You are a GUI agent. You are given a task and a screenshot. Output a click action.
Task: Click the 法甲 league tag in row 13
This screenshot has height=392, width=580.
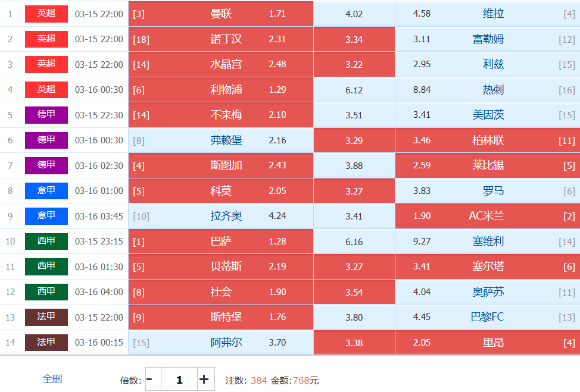[x=46, y=317]
